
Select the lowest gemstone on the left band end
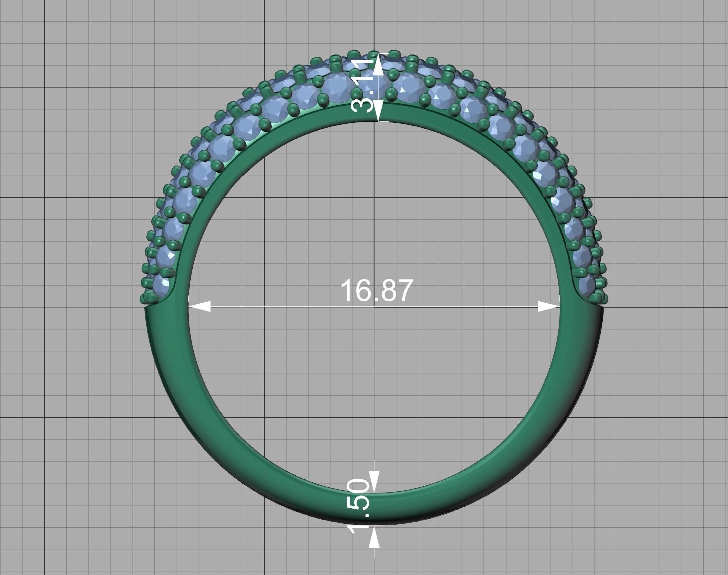click(x=160, y=286)
